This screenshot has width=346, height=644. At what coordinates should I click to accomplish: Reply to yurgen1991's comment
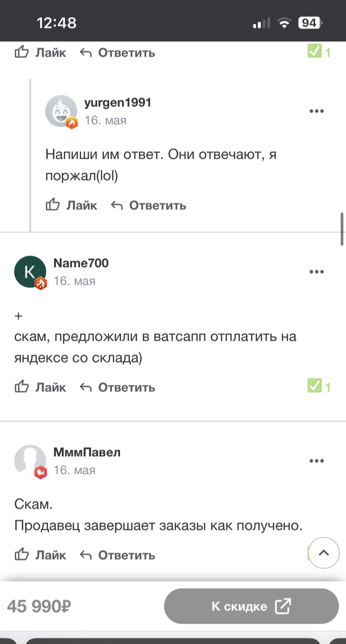(x=148, y=205)
